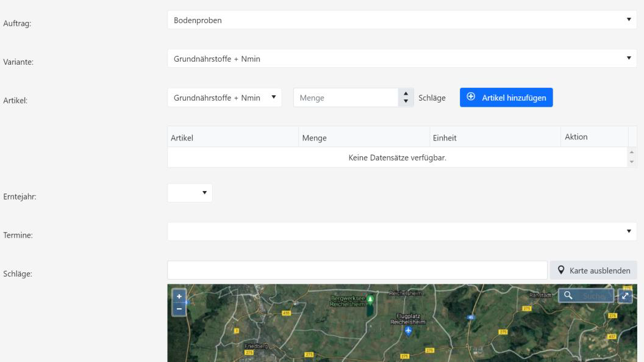Viewport: 644px width, 362px height.
Task: Expand the Termine dropdown
Action: pyautogui.click(x=401, y=231)
